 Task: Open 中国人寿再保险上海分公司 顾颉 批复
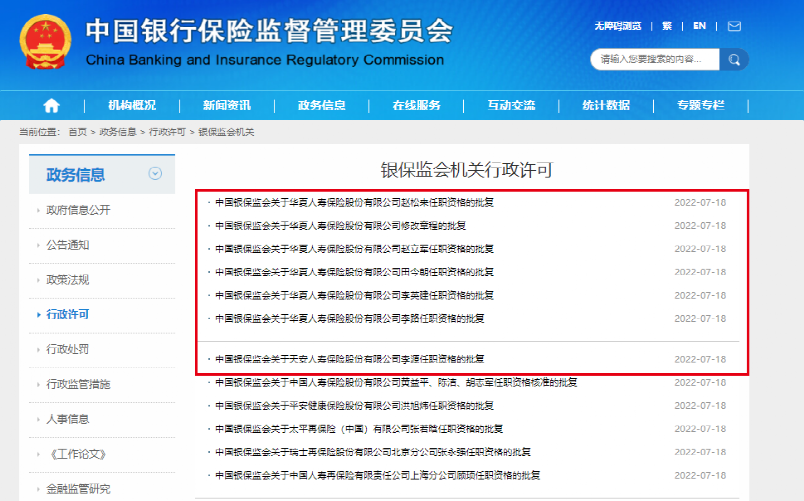tap(377, 475)
